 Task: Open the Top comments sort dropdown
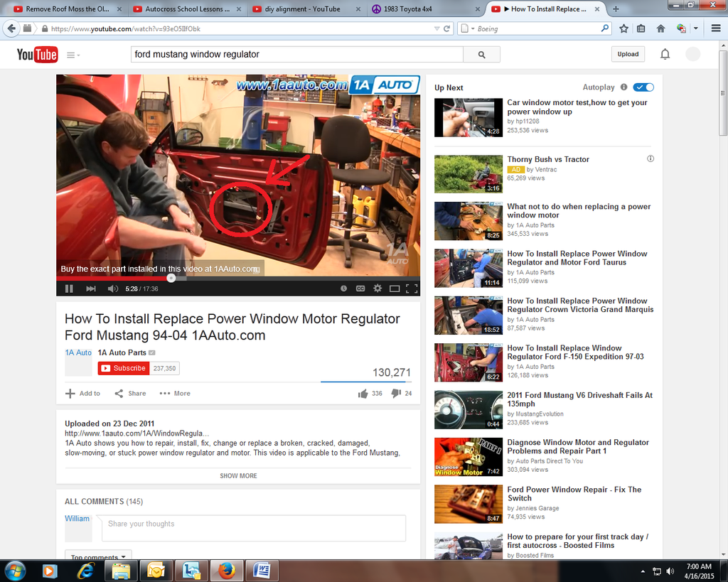point(98,556)
